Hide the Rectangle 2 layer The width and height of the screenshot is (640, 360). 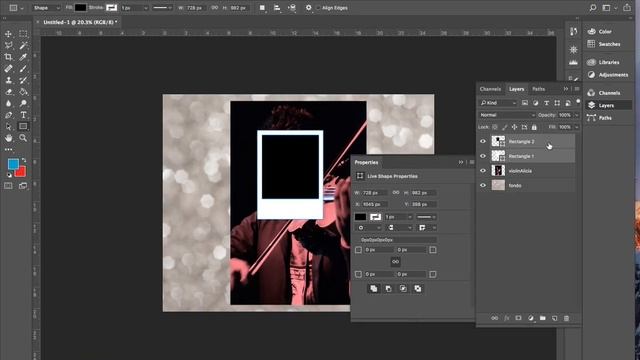pos(483,141)
